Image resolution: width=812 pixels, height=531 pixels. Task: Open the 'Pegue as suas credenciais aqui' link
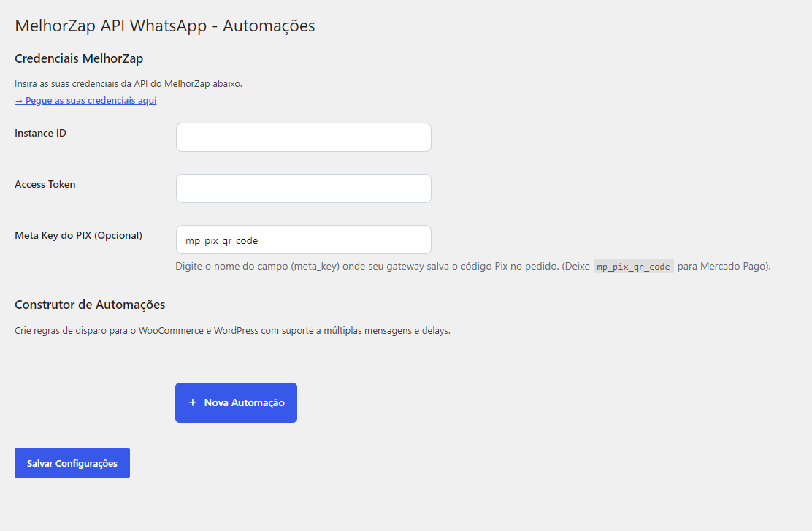(x=85, y=101)
